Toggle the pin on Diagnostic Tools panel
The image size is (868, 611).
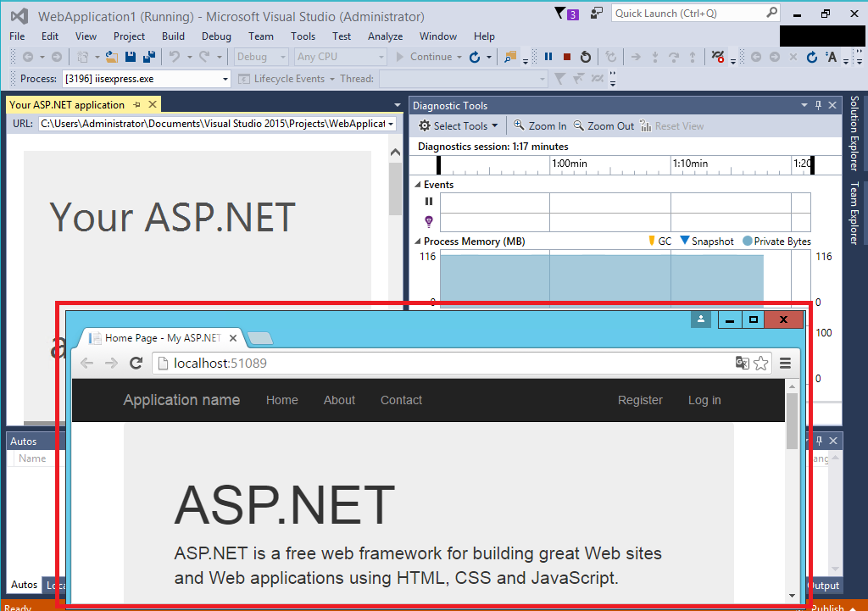click(x=819, y=104)
